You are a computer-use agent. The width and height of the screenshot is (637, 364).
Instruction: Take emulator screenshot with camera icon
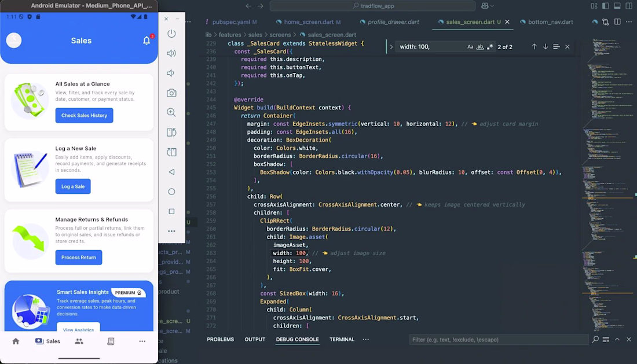click(171, 93)
